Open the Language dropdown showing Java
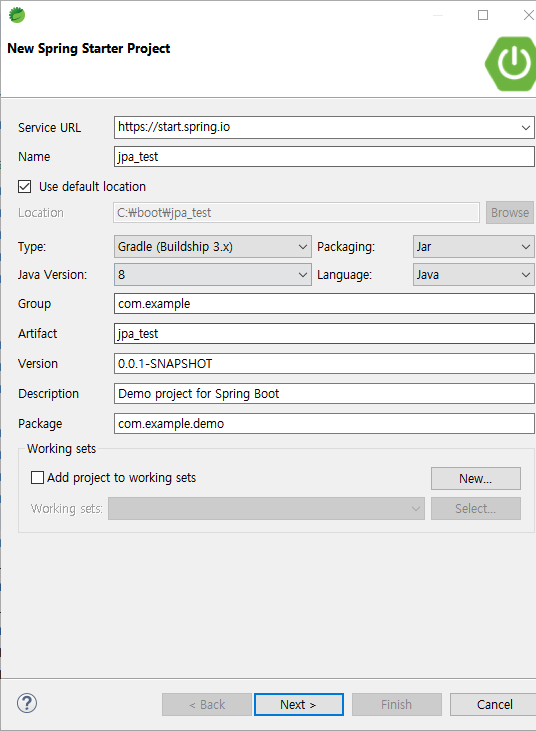The width and height of the screenshot is (536, 731). pos(474,275)
